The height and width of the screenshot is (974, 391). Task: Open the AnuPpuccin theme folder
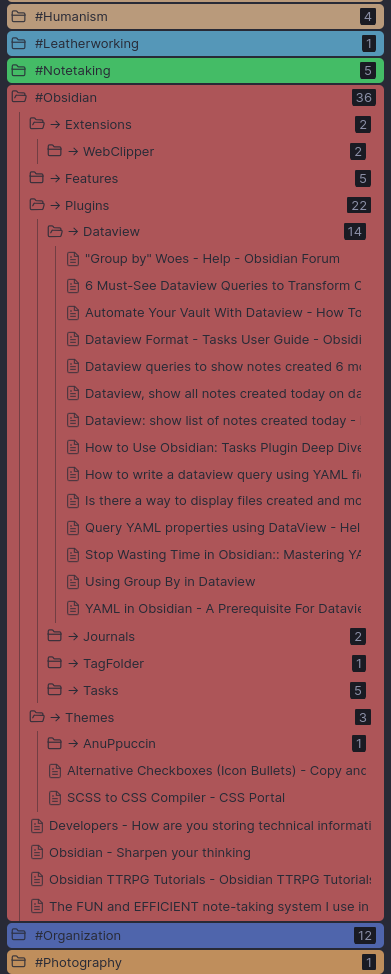coord(206,744)
